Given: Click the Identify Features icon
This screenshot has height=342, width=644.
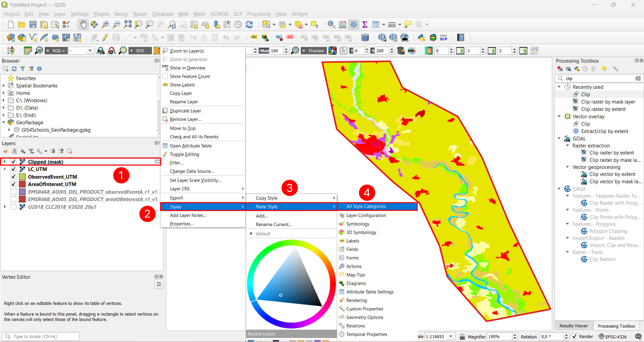Looking at the screenshot, I should [x=331, y=25].
